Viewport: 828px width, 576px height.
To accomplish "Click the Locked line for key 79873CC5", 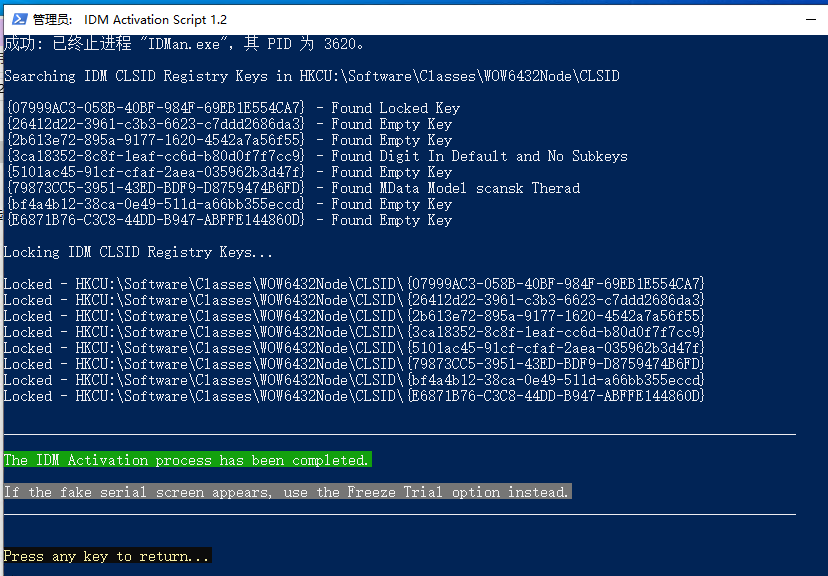I will 354,364.
